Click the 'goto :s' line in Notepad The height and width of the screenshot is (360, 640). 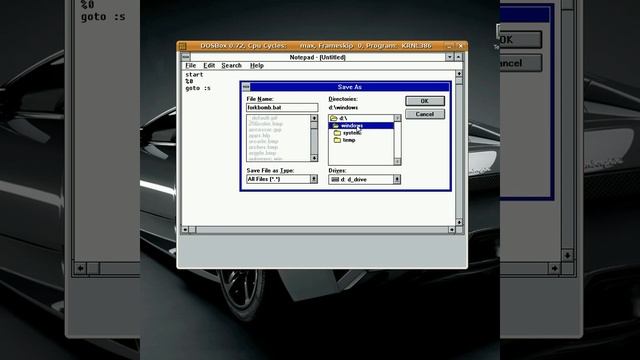(198, 88)
